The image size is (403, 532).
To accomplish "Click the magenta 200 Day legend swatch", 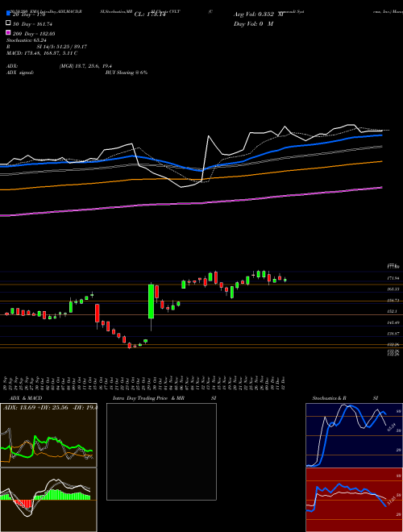I will point(8,32).
